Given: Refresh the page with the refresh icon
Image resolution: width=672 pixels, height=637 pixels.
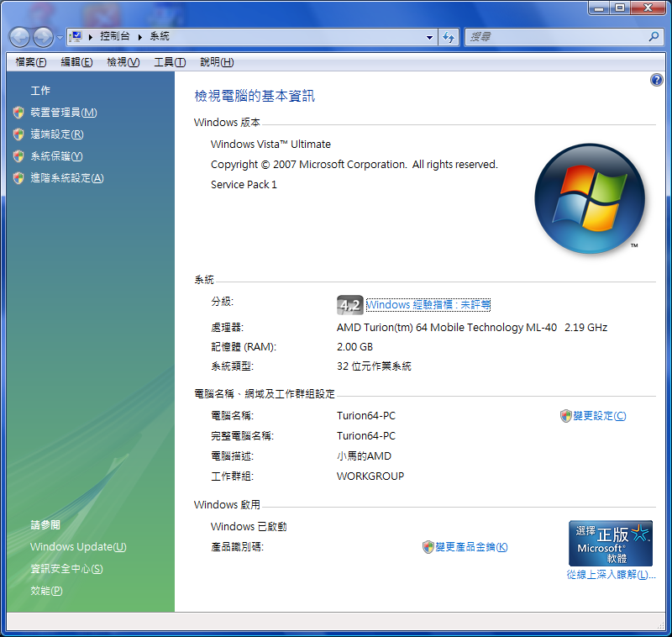Looking at the screenshot, I should point(449,37).
